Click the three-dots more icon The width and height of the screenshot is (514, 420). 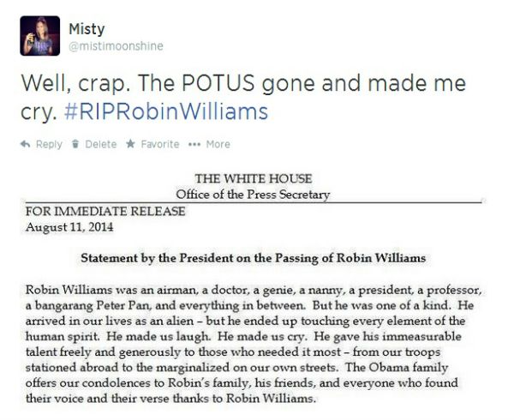pos(194,144)
